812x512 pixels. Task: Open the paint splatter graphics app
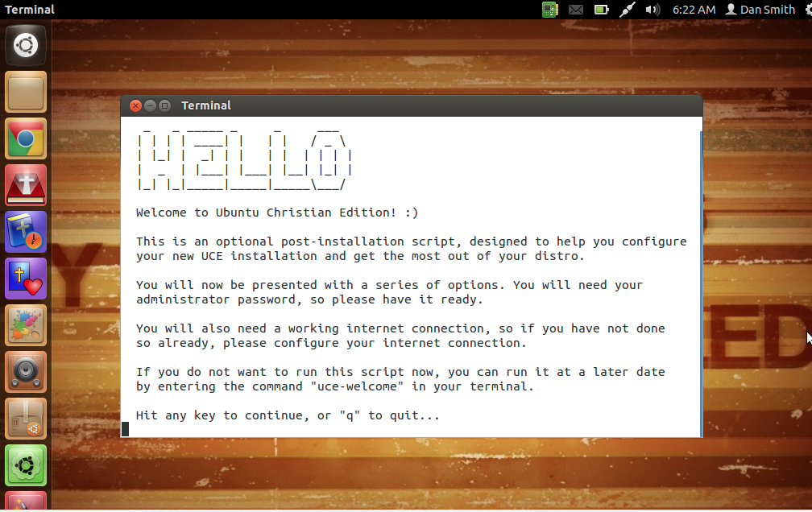pos(26,324)
